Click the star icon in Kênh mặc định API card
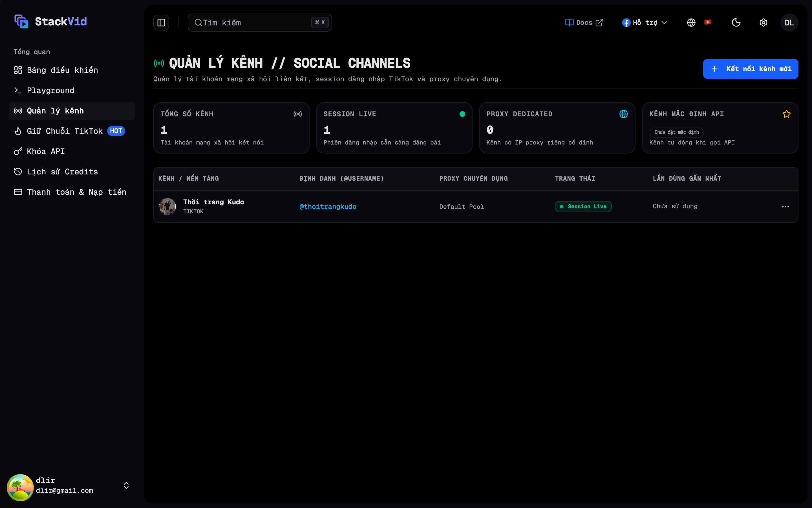 point(787,114)
